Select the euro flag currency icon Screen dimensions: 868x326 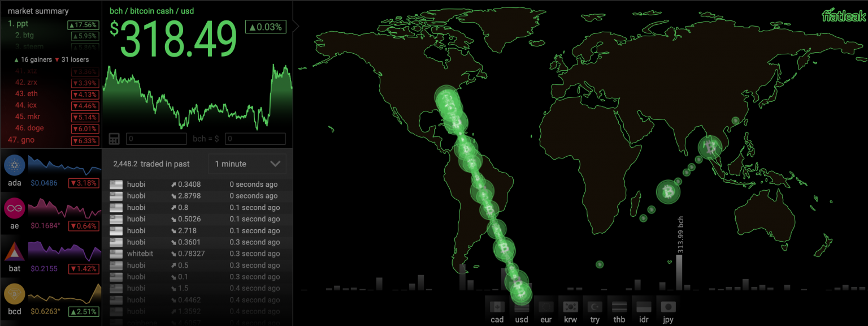coord(545,307)
